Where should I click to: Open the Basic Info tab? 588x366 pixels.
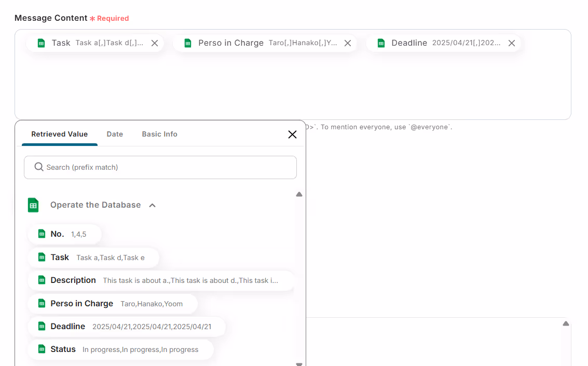pos(159,134)
